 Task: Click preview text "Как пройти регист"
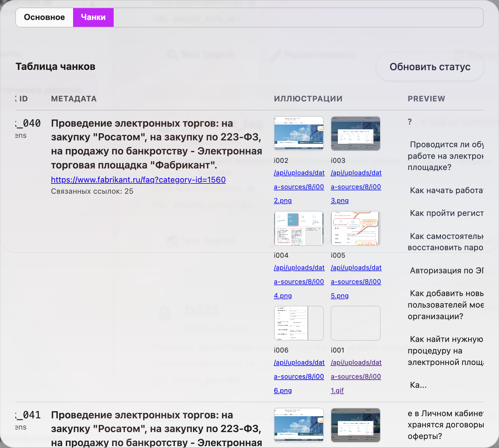(447, 213)
